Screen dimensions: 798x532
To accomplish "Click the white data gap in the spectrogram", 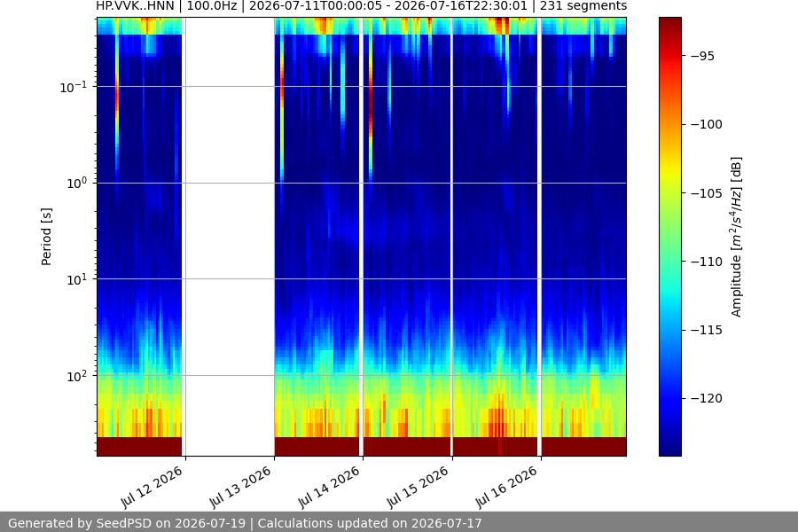I will pos(230,237).
